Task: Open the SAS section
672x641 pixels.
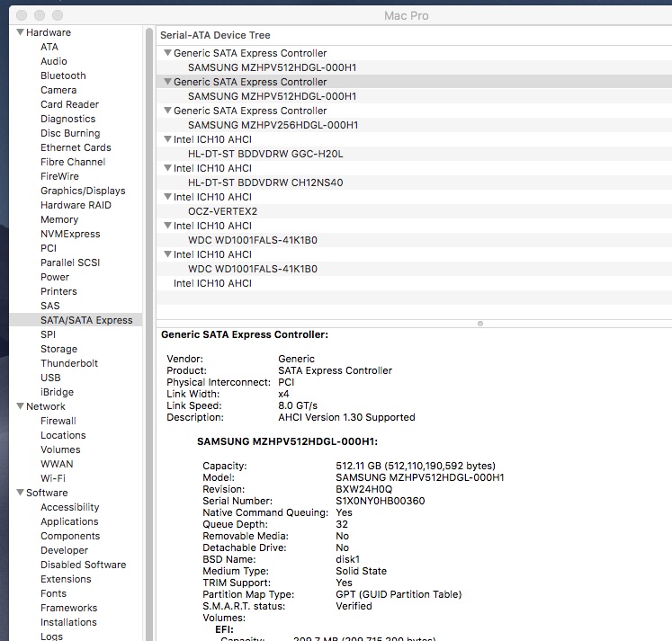Action: (x=50, y=306)
